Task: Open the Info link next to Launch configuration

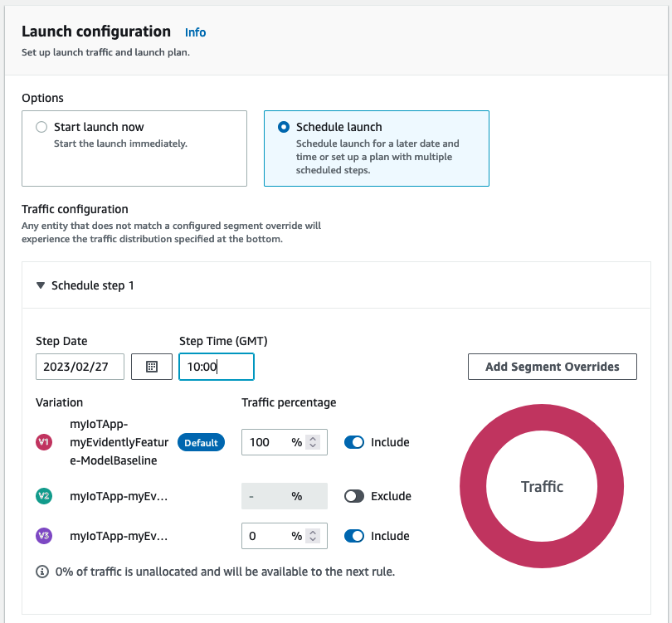Action: point(195,32)
